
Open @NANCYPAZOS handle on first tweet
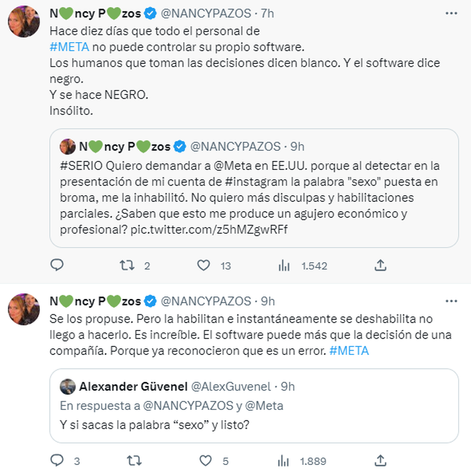pyautogui.click(x=206, y=13)
